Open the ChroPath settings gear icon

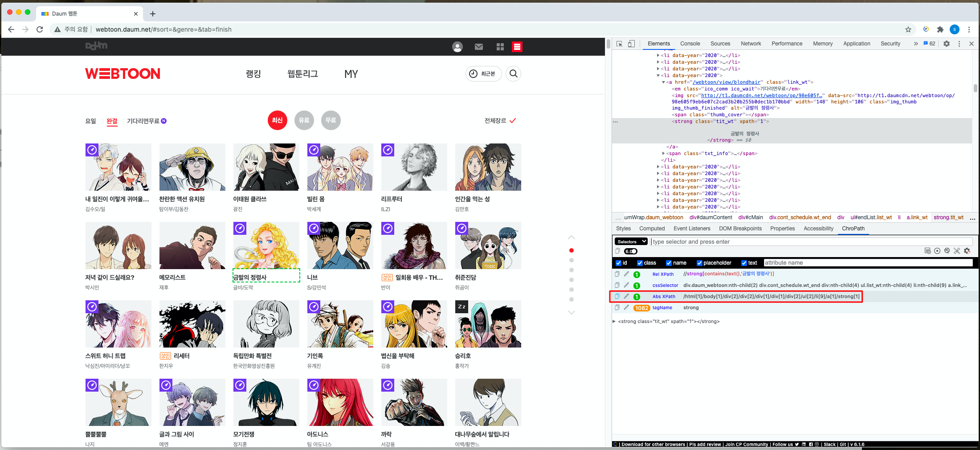[967, 251]
